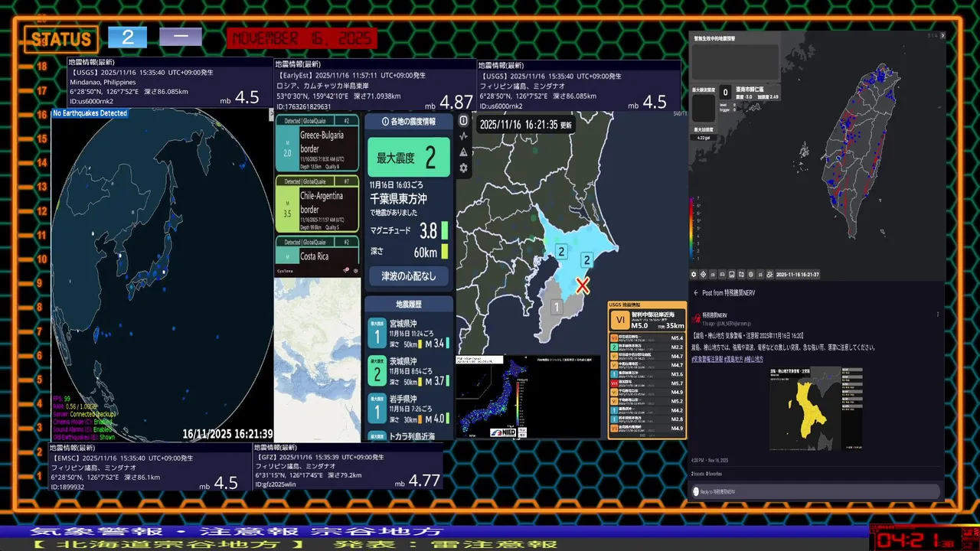980x551 pixels.
Task: Click the 各地の震度情報 panel header
Action: (409, 121)
